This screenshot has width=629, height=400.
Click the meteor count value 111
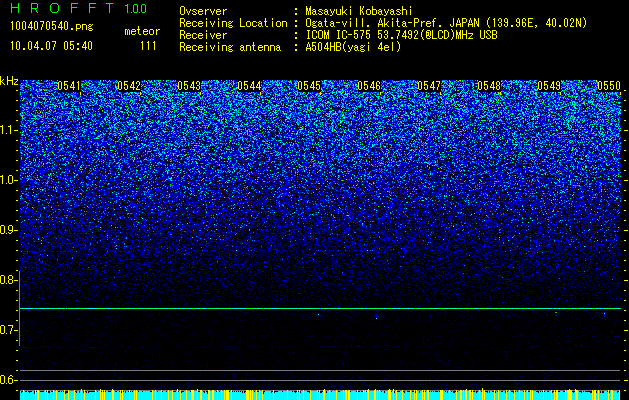click(148, 46)
